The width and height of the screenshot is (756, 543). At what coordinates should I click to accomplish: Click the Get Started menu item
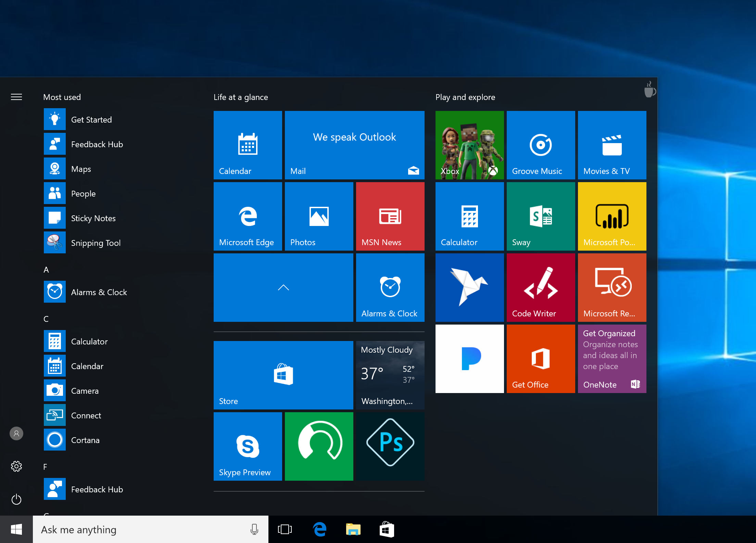[91, 119]
